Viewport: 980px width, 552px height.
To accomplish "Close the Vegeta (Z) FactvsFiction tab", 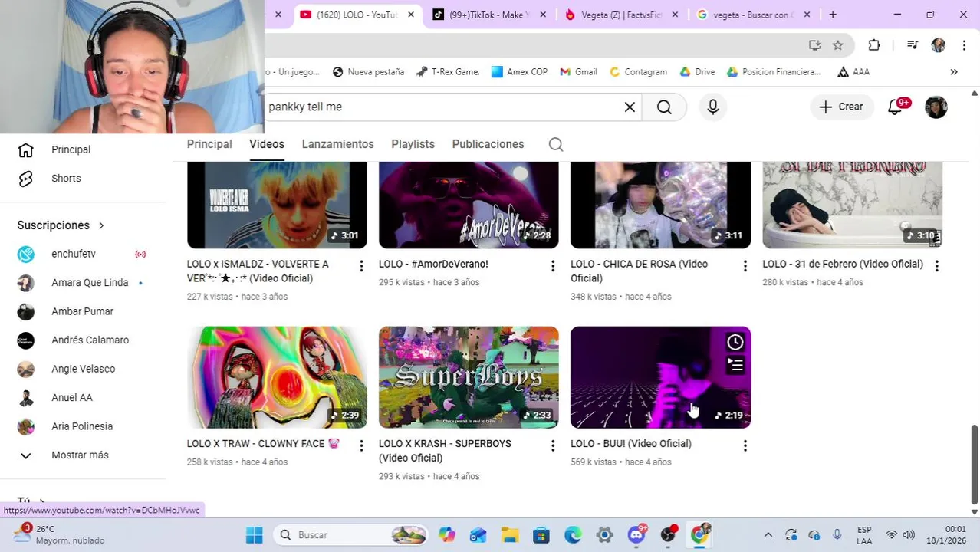I will [x=675, y=15].
